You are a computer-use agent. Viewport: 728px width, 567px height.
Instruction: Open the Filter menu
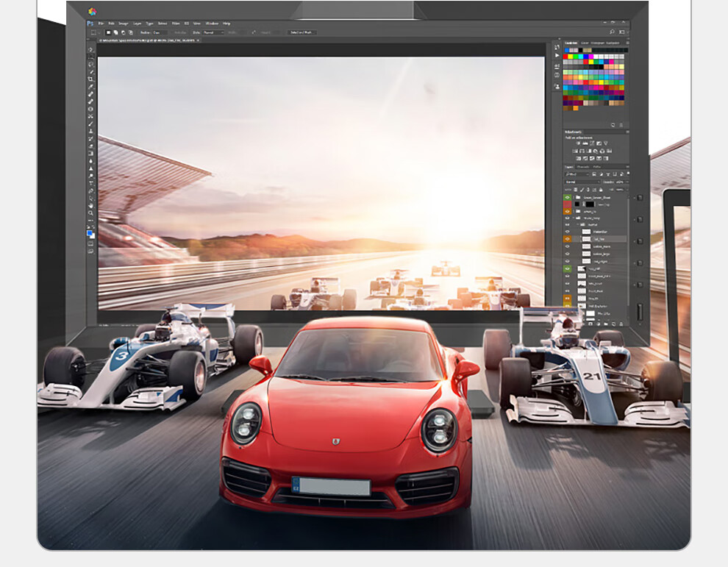pos(176,24)
